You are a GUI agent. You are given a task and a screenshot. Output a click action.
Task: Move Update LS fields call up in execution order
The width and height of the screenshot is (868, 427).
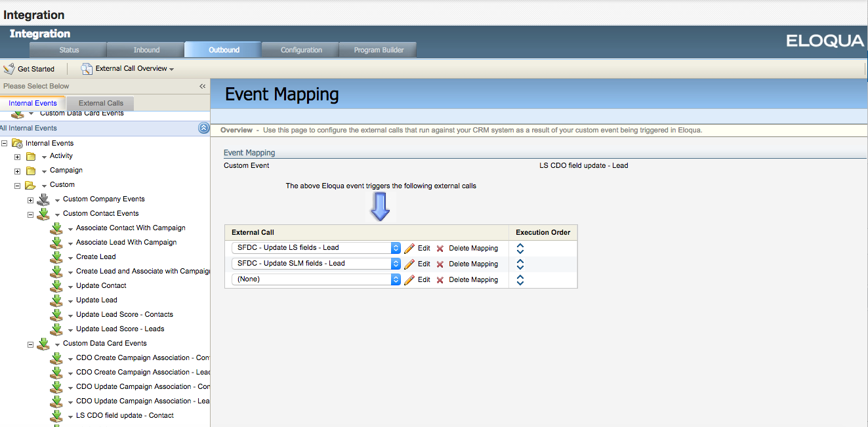coord(520,245)
